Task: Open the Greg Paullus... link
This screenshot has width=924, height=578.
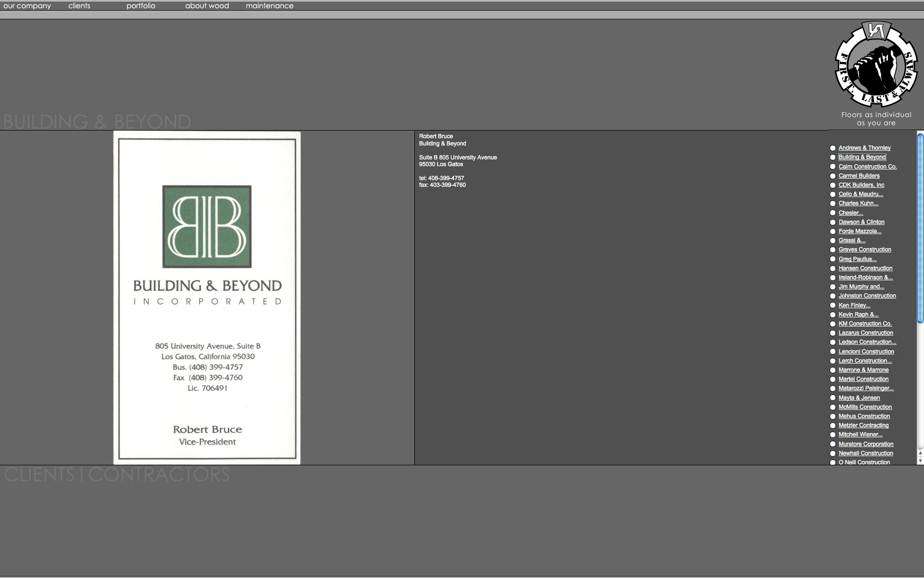Action: click(x=858, y=259)
